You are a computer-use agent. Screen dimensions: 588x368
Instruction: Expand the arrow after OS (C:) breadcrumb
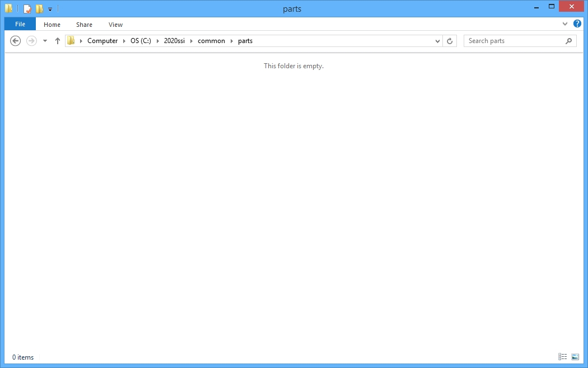coord(157,41)
